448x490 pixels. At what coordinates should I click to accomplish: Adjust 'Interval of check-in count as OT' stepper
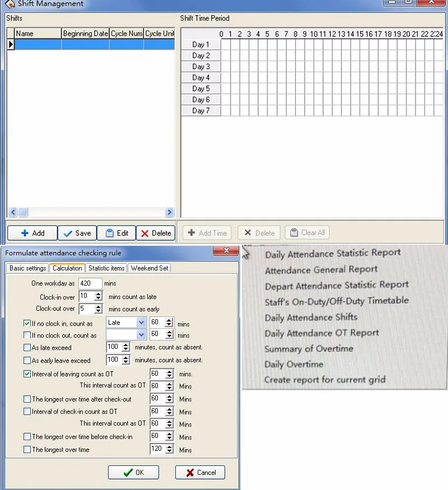pos(169,411)
